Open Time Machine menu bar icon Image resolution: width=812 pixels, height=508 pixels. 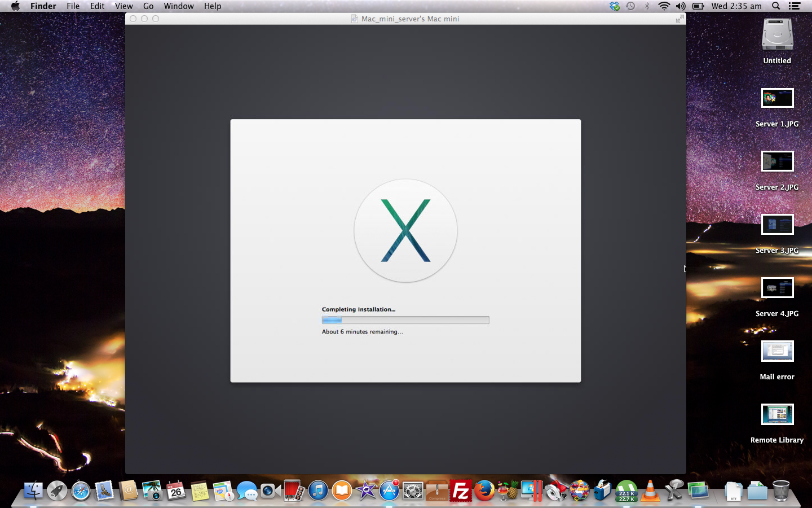[630, 6]
